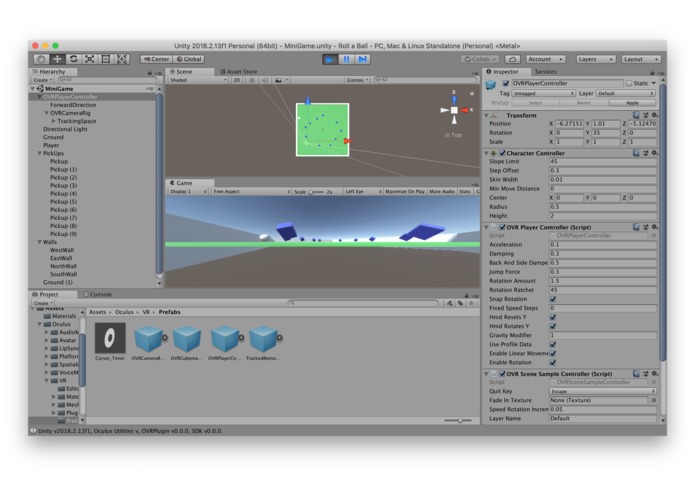Open the Account dropdown
The image size is (695, 494).
(x=546, y=59)
